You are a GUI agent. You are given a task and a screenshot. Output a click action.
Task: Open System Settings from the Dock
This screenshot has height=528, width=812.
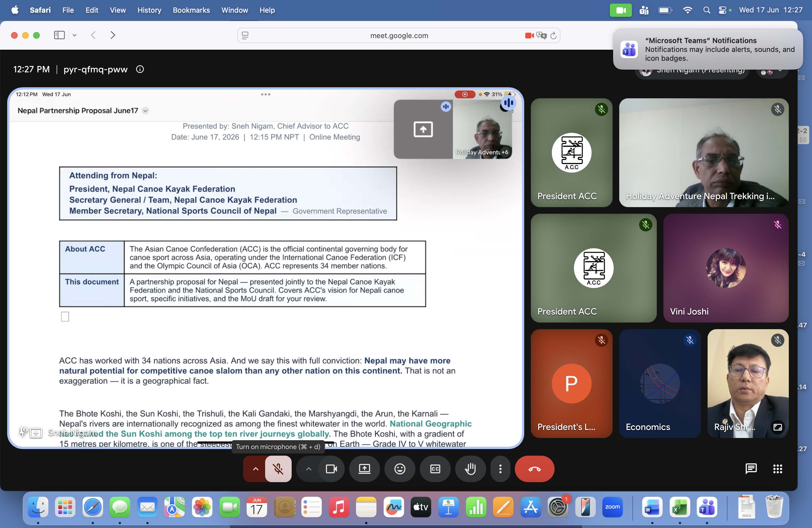point(557,507)
